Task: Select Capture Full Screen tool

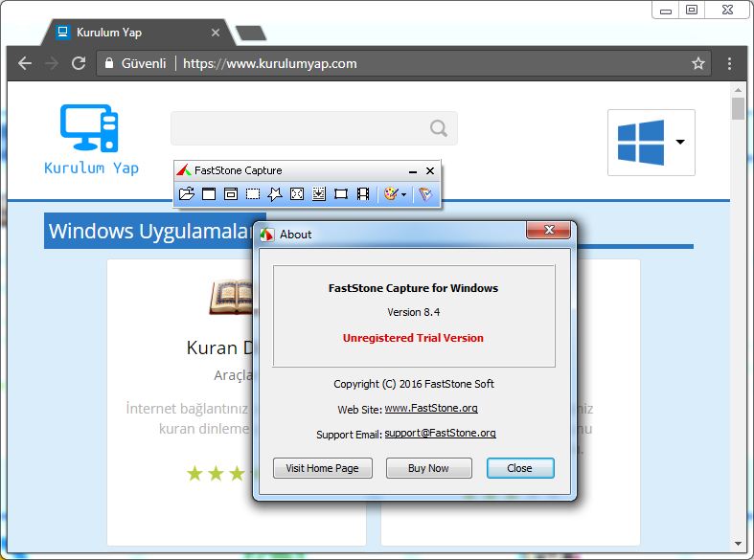Action: (297, 194)
